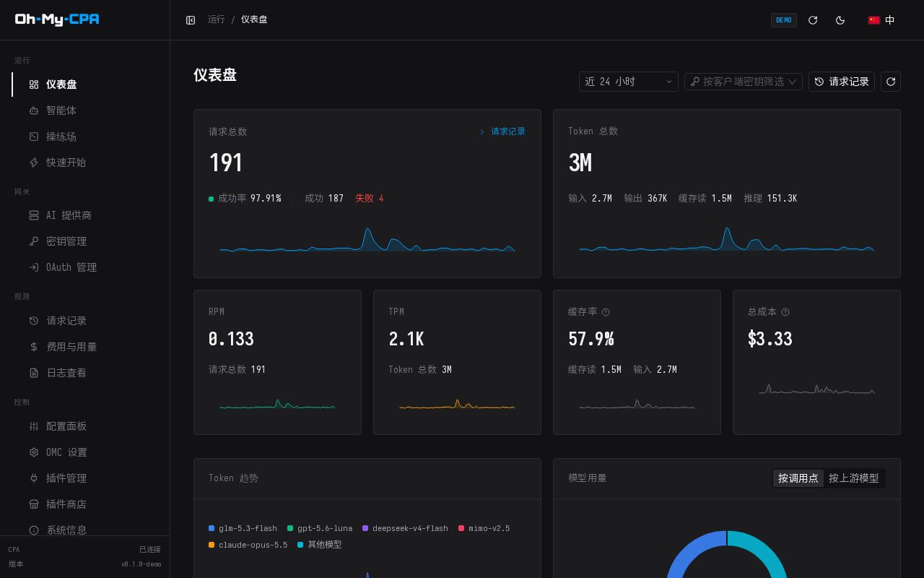Click the Oh-My-CPA logo
924x578 pixels.
tap(57, 20)
